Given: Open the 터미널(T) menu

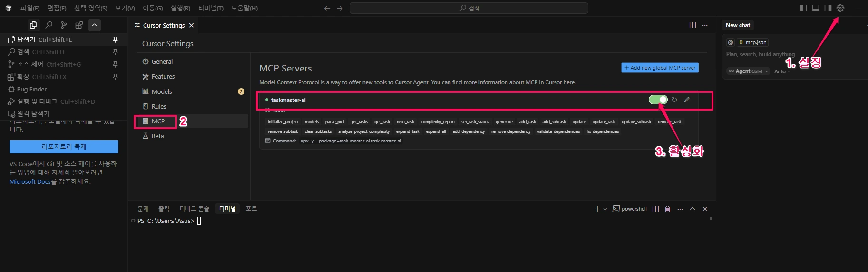Looking at the screenshot, I should pos(211,8).
